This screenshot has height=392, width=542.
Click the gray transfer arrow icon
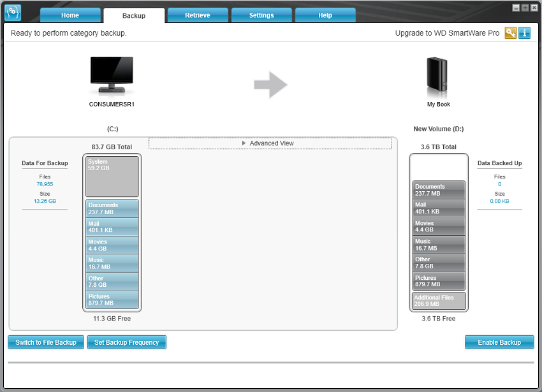pyautogui.click(x=270, y=85)
